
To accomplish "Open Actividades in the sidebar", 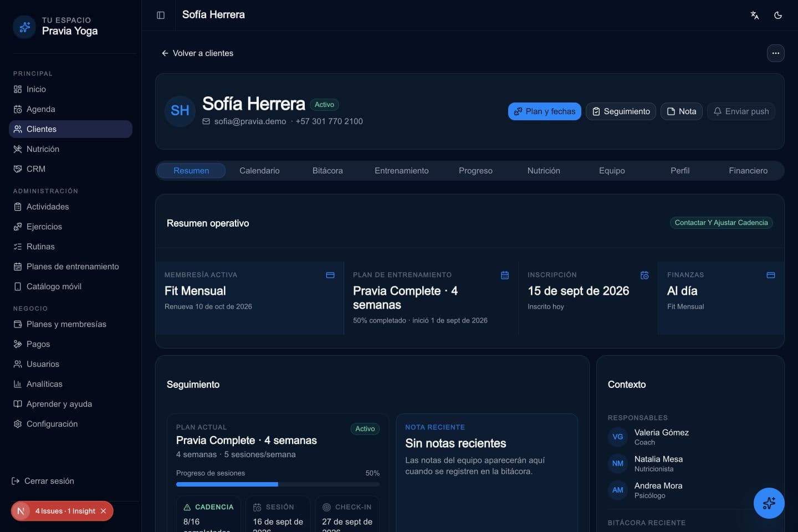I will tap(70, 207).
